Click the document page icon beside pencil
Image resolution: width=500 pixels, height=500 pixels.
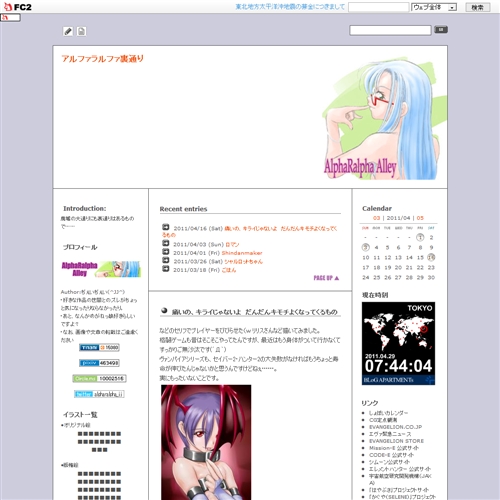coord(81,31)
